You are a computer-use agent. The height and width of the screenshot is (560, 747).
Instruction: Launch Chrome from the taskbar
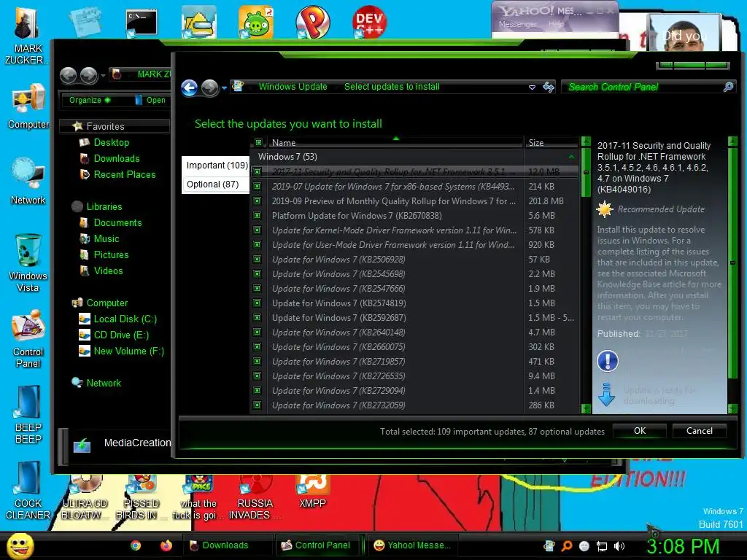(135, 545)
